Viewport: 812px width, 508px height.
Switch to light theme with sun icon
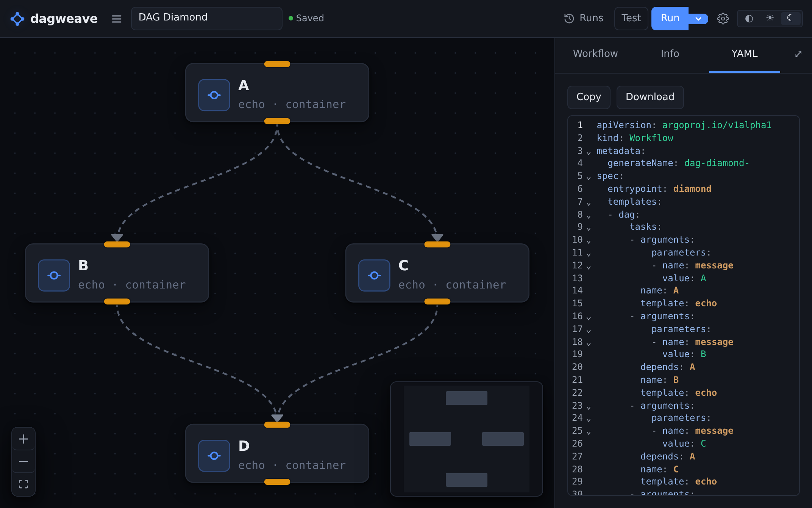770,18
